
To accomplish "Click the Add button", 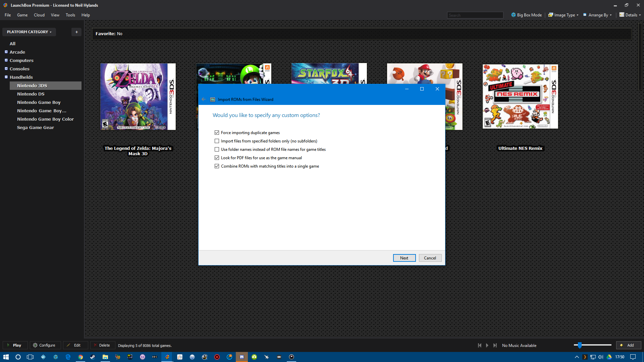I will 629,345.
